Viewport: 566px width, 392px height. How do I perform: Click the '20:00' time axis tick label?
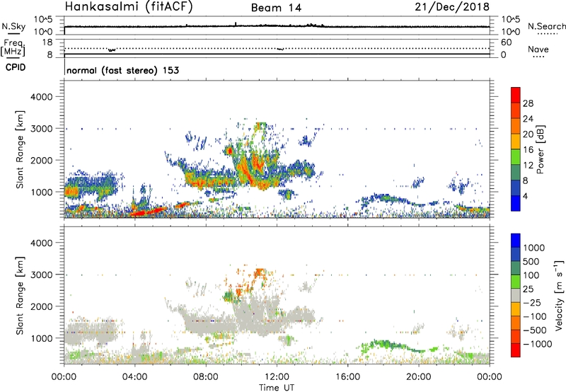click(418, 377)
